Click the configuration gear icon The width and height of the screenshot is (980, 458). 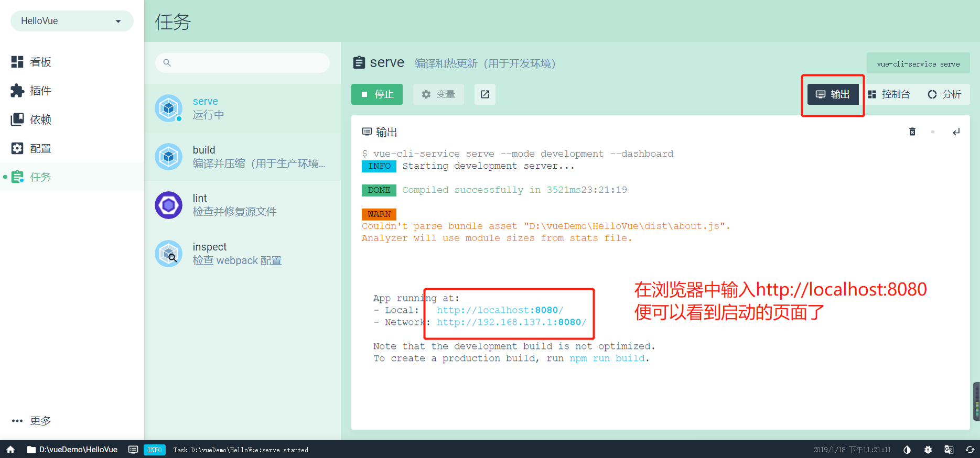pos(17,148)
